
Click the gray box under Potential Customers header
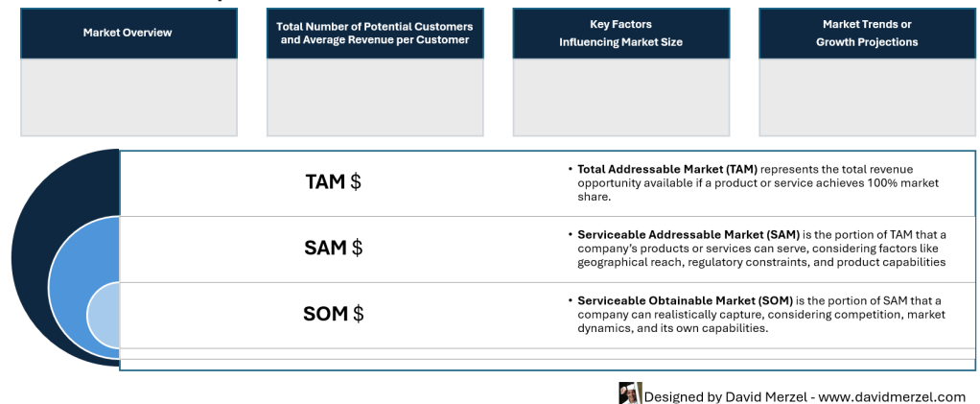point(374,97)
